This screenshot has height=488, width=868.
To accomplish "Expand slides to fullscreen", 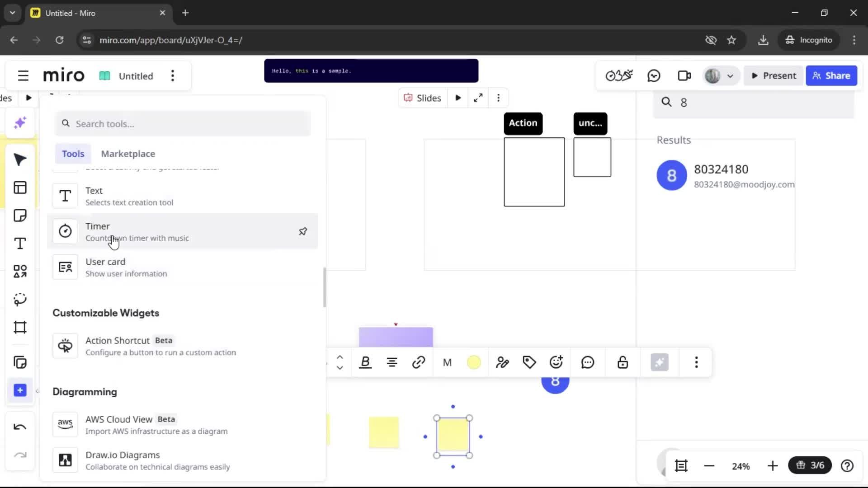I will [478, 98].
